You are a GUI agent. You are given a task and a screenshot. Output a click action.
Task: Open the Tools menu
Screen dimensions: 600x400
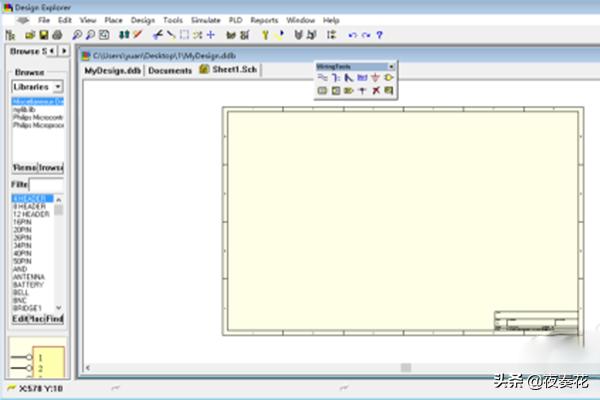(173, 20)
